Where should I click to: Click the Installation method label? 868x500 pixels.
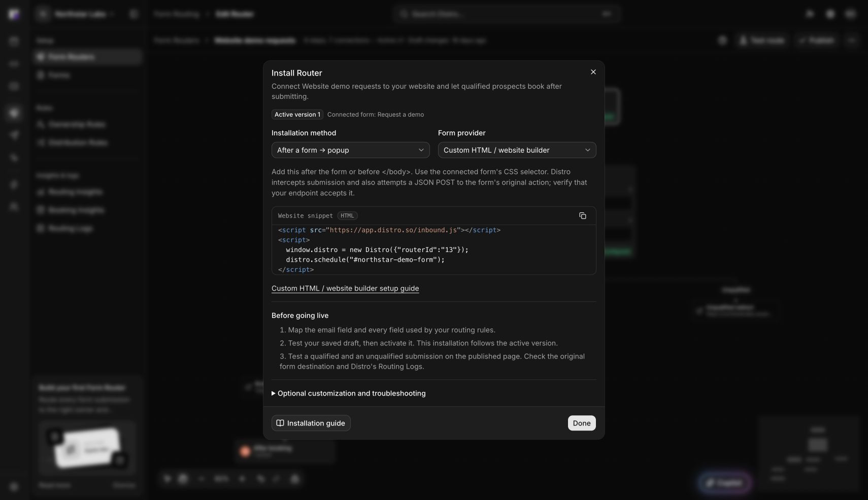(x=304, y=133)
